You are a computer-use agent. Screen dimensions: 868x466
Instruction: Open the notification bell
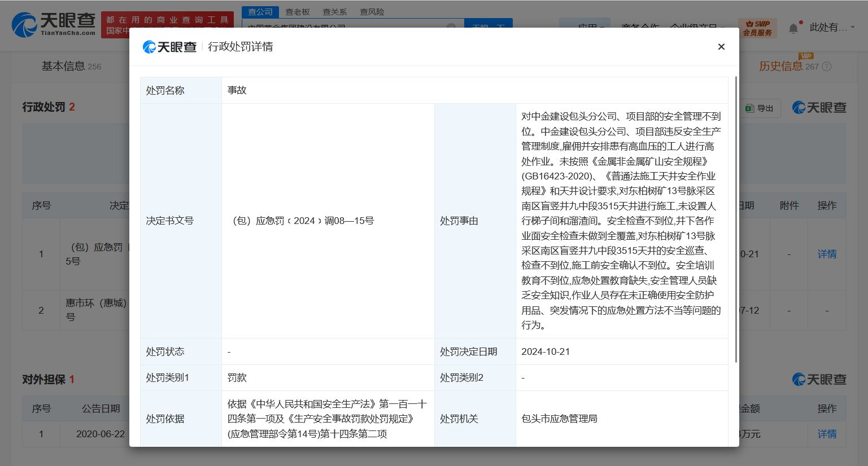click(x=793, y=27)
